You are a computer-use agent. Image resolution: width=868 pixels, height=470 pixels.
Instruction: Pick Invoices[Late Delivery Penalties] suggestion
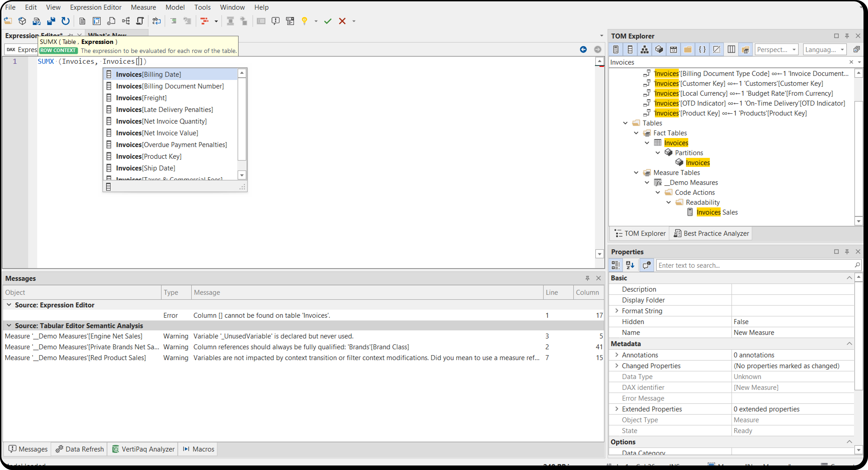point(171,109)
